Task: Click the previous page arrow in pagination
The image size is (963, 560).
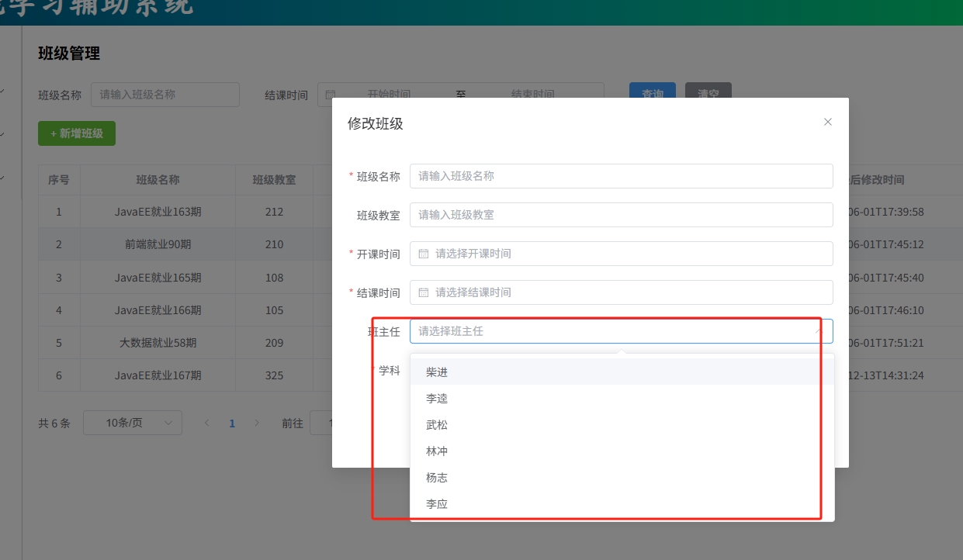Action: tap(207, 423)
